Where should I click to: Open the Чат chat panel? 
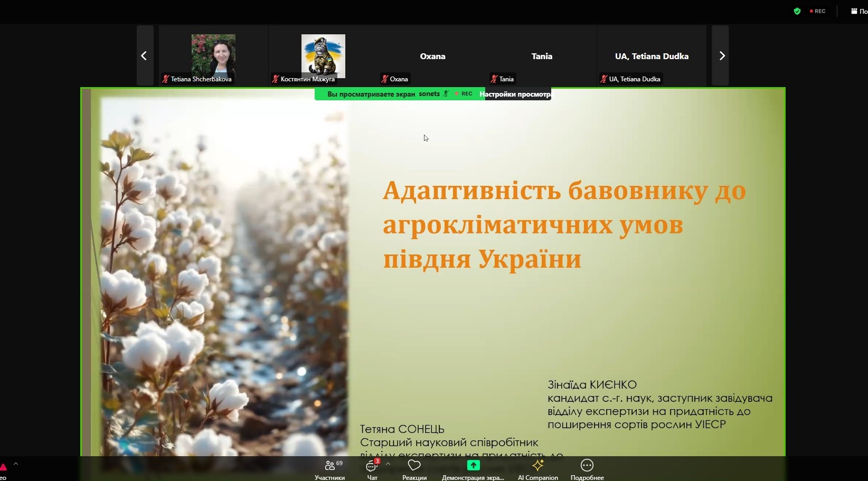372,468
